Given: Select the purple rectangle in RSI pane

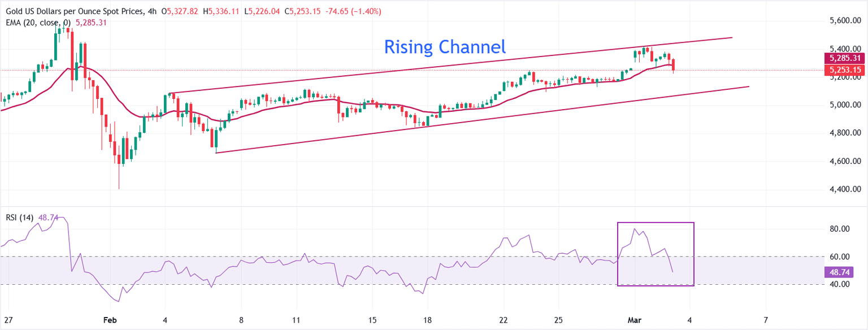Looking at the screenshot, I should coord(655,223).
